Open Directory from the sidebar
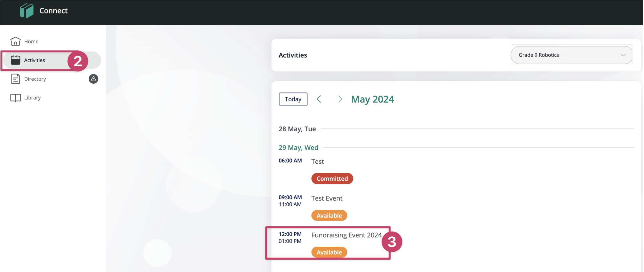Image resolution: width=644 pixels, height=272 pixels. point(35,79)
